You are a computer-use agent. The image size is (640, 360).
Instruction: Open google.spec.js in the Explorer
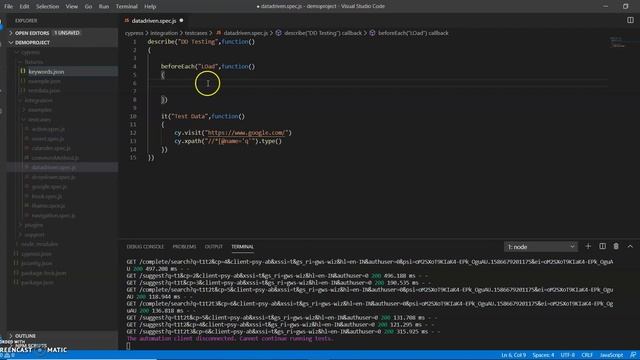click(49, 187)
